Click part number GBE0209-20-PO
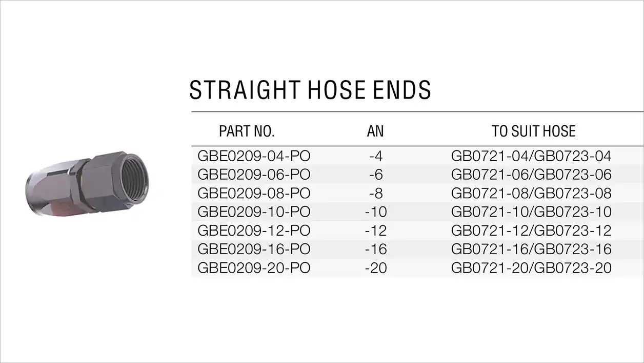The image size is (644, 363). (x=254, y=268)
